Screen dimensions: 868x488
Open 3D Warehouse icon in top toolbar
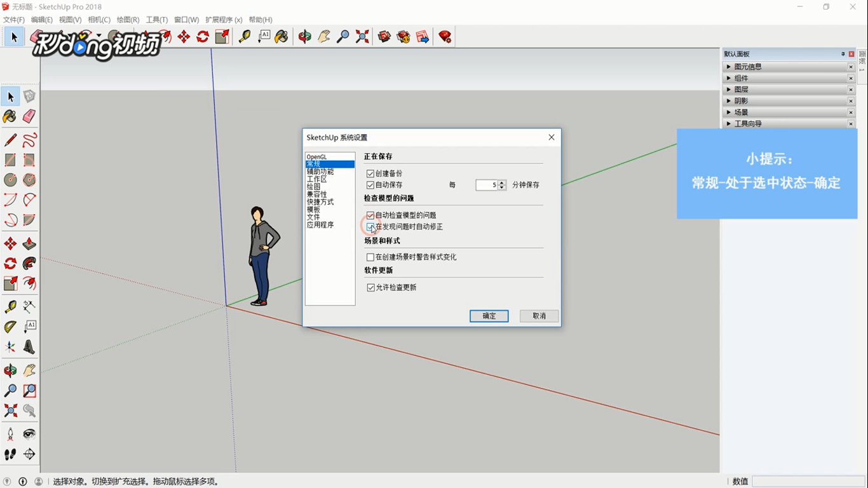[384, 37]
